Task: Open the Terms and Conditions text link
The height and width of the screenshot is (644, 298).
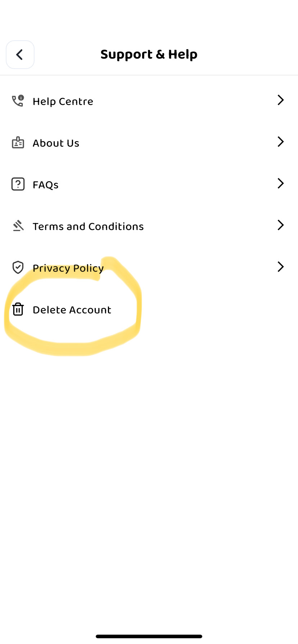Action: click(88, 226)
